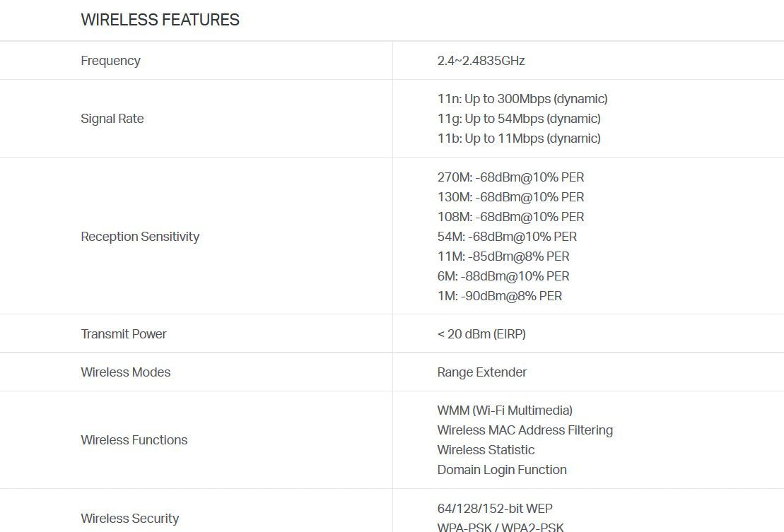The width and height of the screenshot is (784, 532).
Task: Click the 1M: -90dBm@8% PER line
Action: 499,296
